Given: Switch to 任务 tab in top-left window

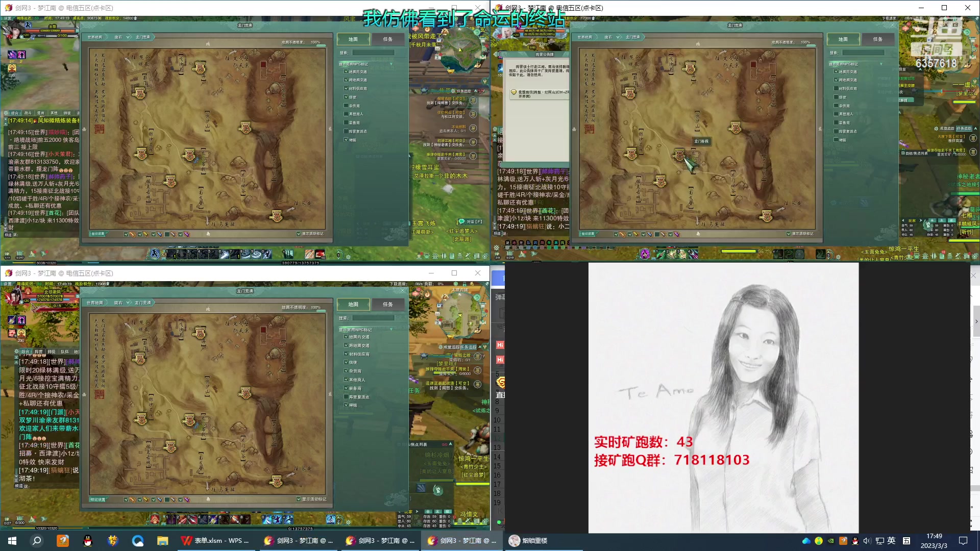Looking at the screenshot, I should pos(388,39).
